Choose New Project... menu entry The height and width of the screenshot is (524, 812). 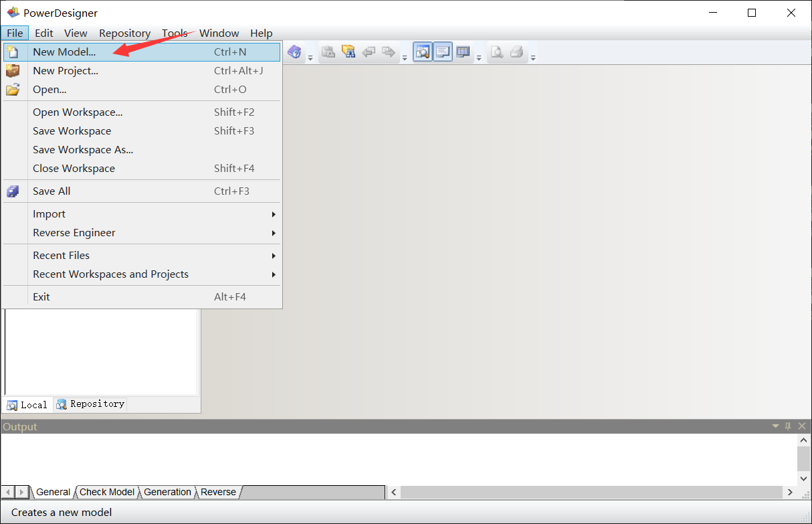142,70
